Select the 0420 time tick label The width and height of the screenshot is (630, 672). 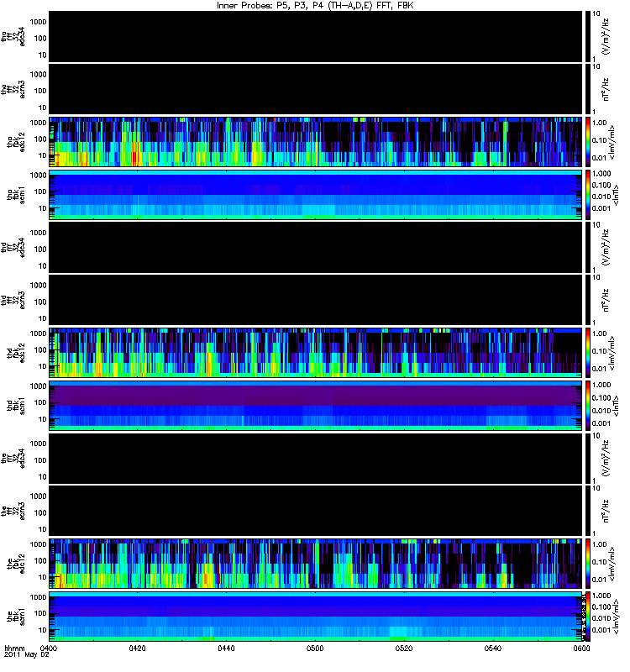coord(137,648)
